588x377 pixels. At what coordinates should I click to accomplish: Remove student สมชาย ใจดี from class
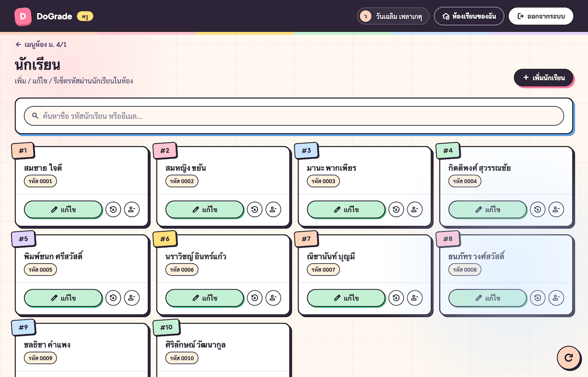[x=132, y=210]
